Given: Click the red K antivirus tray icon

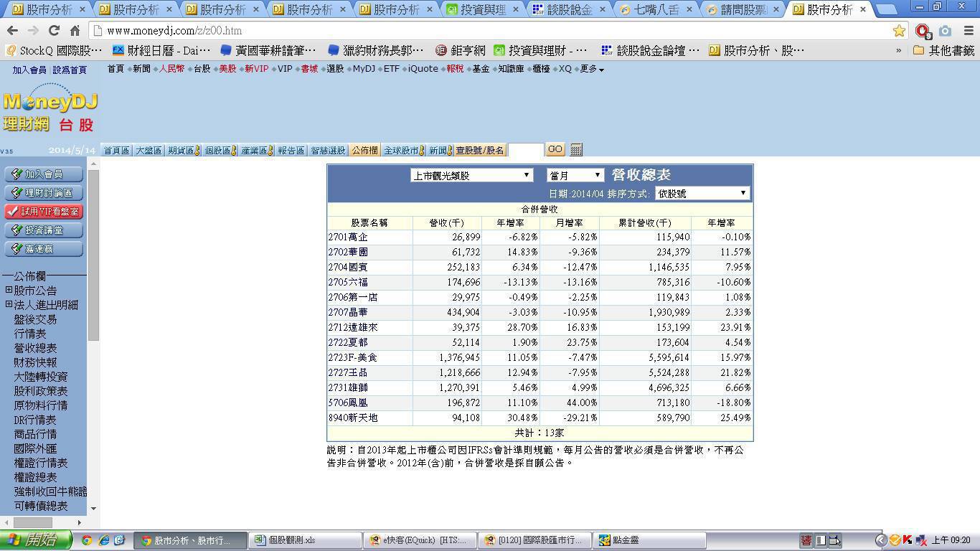Looking at the screenshot, I should point(908,540).
